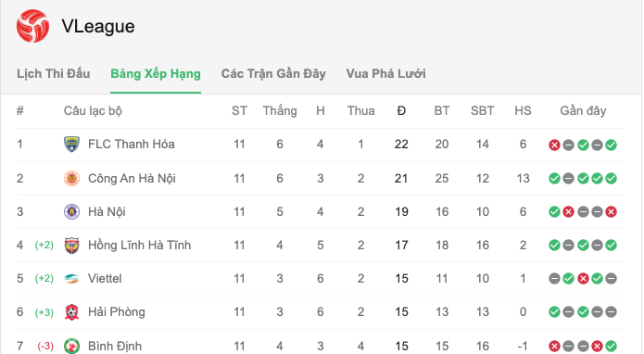Click Hà Nội's last red loss icon
Viewport: 644px width, 354px height.
coord(612,212)
